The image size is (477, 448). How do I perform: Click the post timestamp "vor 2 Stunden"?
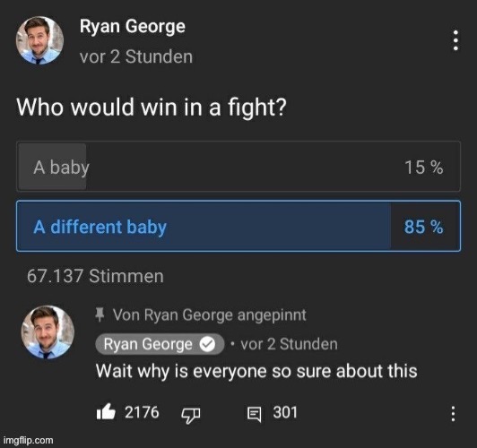136,56
